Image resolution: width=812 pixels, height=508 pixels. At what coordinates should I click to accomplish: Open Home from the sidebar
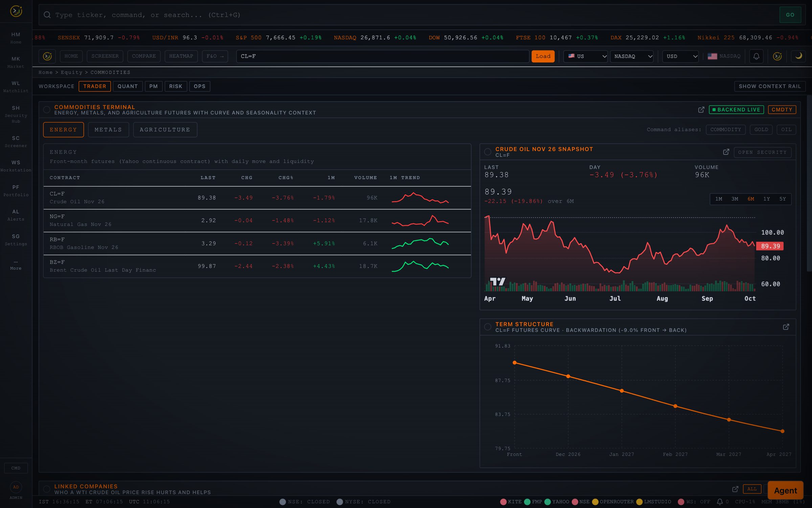16,38
